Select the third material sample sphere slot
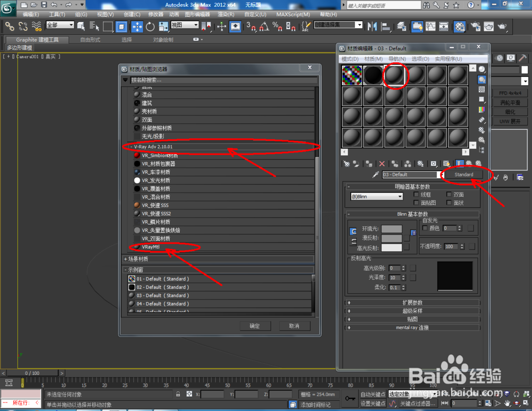 394,75
